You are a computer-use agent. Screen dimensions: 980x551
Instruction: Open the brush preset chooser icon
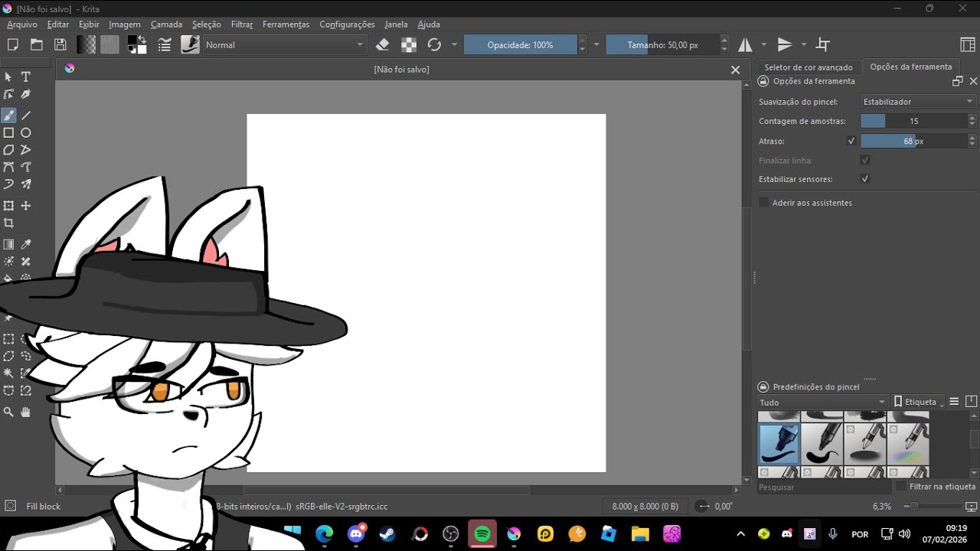coord(190,44)
